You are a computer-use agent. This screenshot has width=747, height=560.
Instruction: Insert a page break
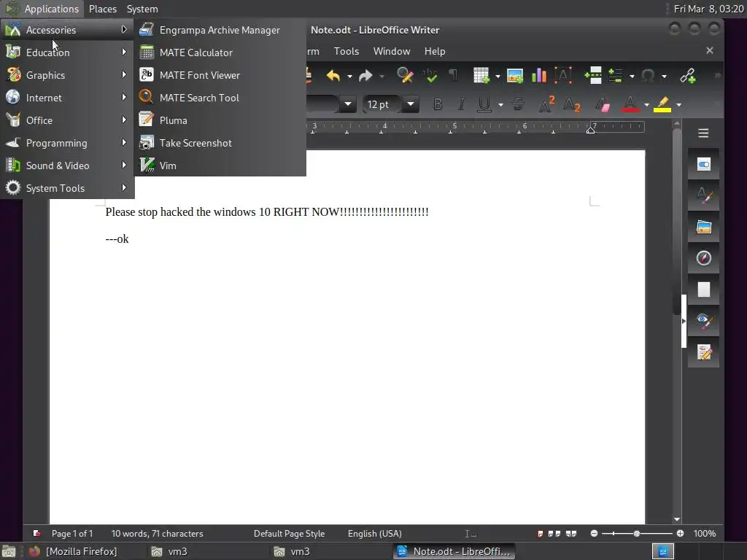(593, 75)
